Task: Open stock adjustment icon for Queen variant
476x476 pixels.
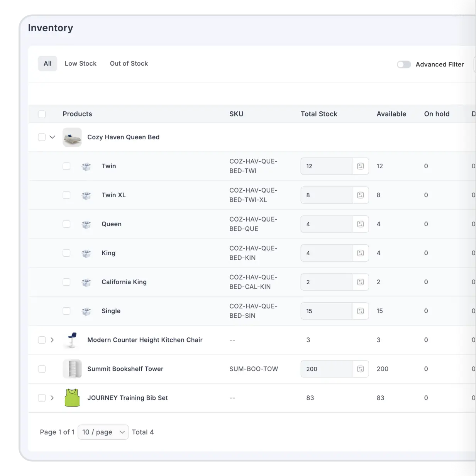Action: pyautogui.click(x=361, y=224)
